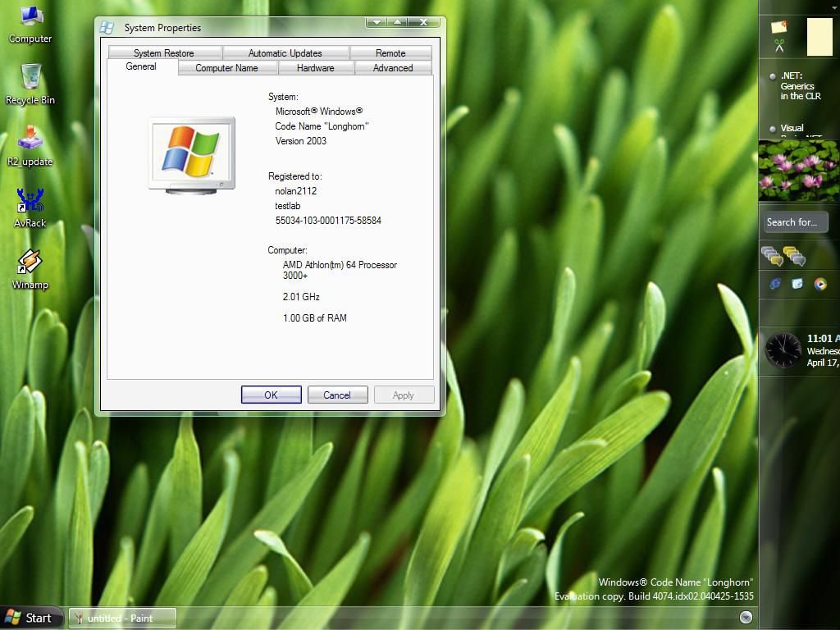
Task: Close the System Properties window
Action: tap(424, 22)
